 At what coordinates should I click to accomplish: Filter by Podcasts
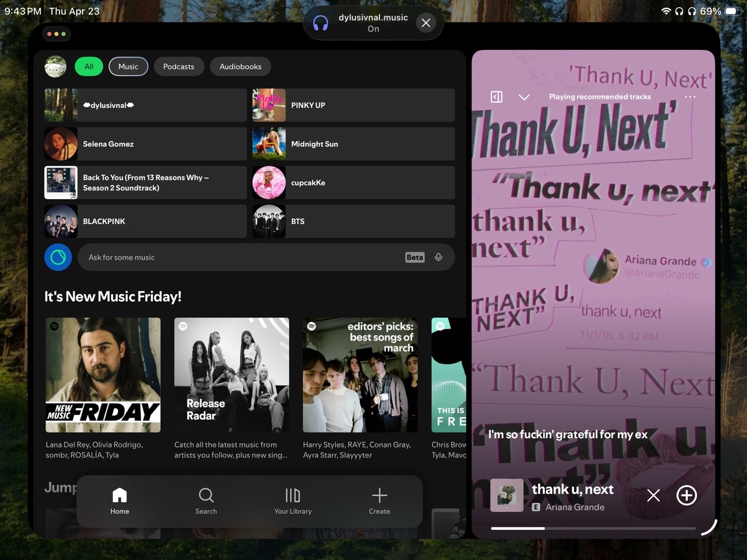click(178, 66)
